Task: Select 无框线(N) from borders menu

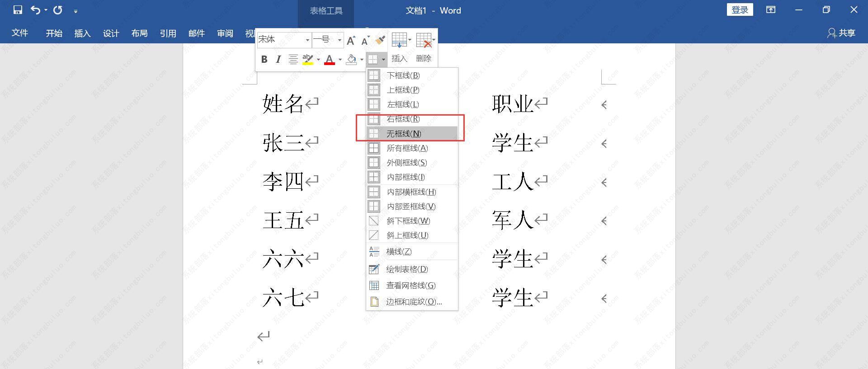Action: click(403, 134)
